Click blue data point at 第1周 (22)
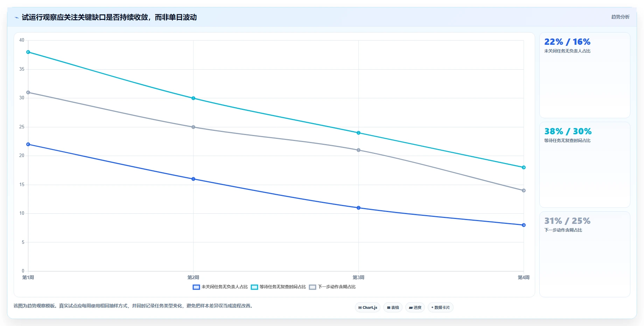The height and width of the screenshot is (326, 644). pyautogui.click(x=28, y=144)
